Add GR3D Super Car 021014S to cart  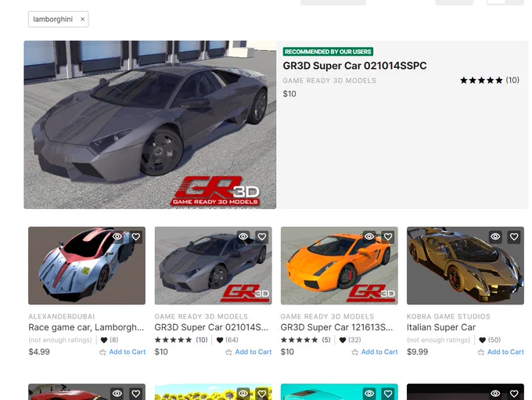click(249, 351)
